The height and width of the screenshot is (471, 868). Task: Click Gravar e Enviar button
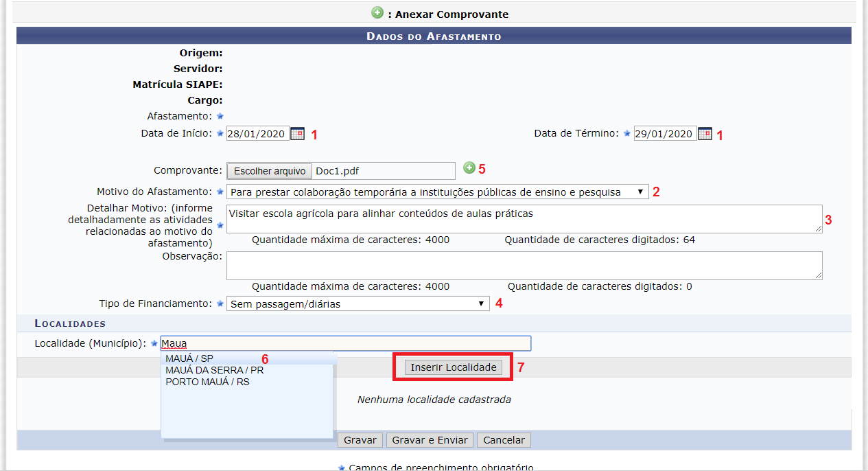tap(430, 440)
